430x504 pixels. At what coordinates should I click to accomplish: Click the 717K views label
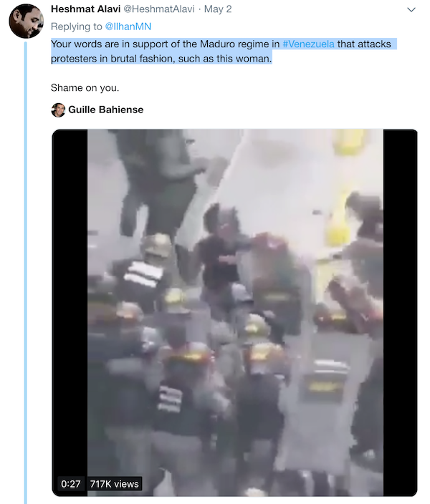pos(114,484)
